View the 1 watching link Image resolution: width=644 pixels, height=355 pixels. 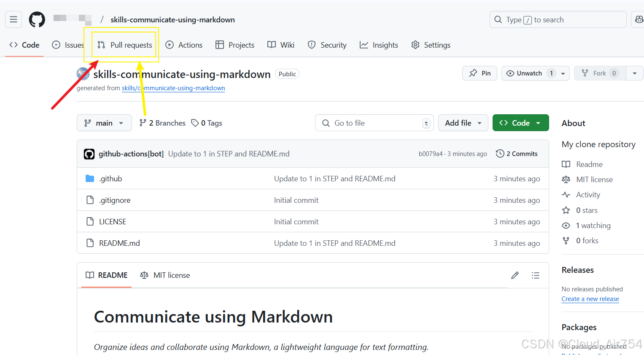click(586, 226)
